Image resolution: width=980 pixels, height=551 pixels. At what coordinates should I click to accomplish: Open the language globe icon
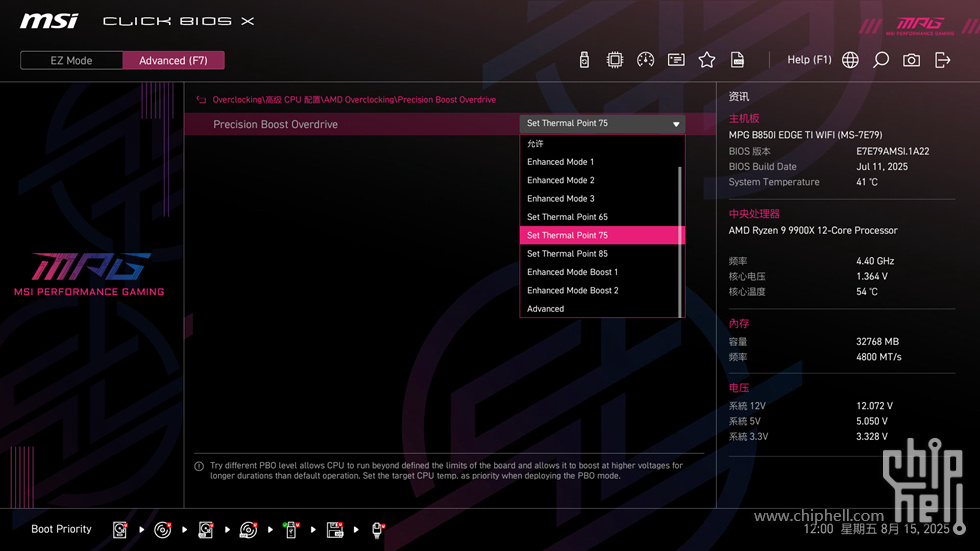(x=850, y=60)
